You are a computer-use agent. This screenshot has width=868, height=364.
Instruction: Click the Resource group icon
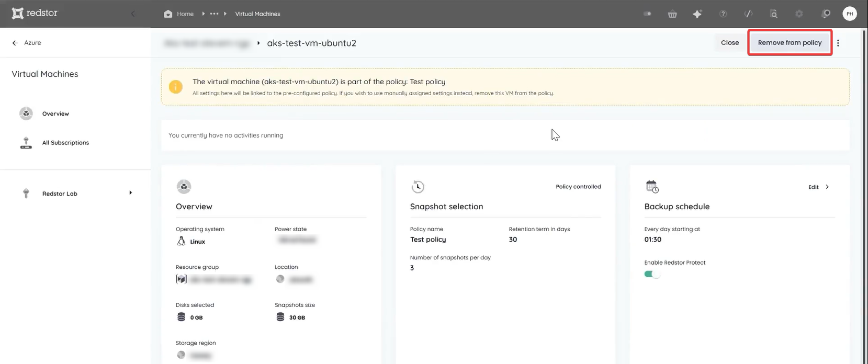181,279
